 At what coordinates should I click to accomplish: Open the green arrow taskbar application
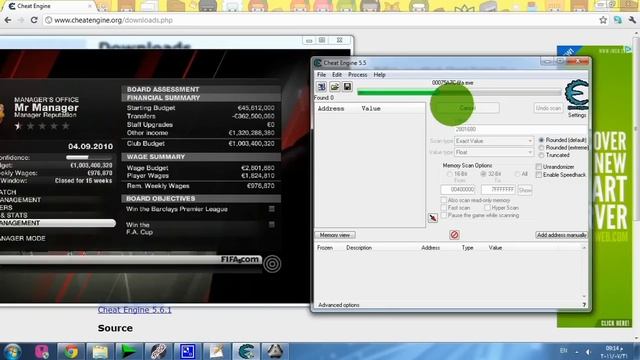click(x=129, y=351)
